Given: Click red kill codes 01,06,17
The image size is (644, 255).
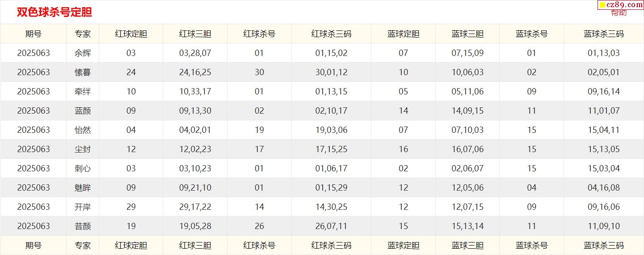Looking at the screenshot, I should coord(331,168).
